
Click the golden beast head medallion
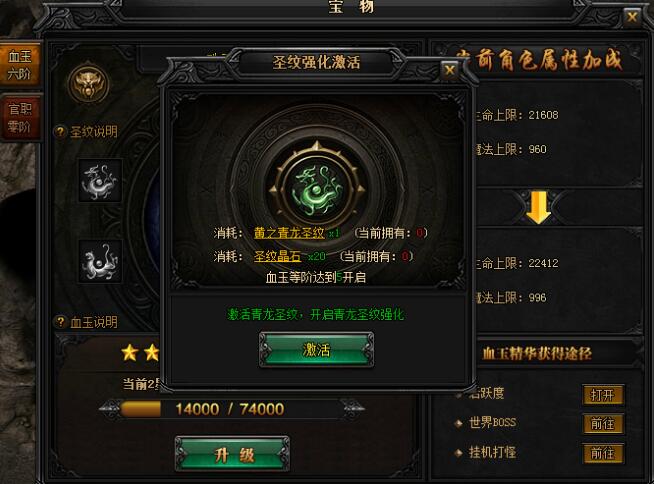(88, 82)
